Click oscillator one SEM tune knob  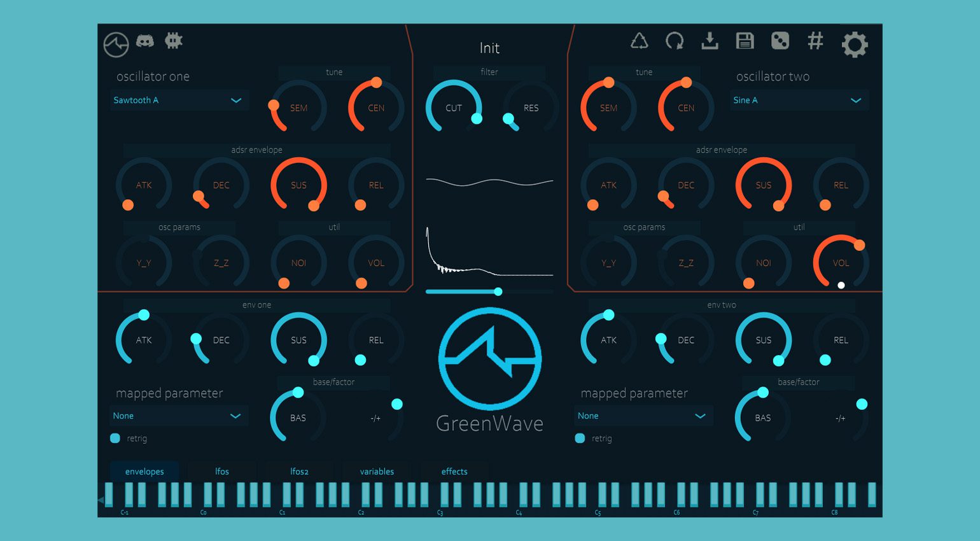tap(298, 108)
